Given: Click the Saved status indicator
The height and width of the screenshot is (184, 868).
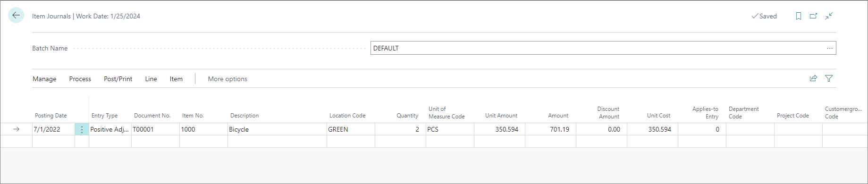Looking at the screenshot, I should point(764,16).
